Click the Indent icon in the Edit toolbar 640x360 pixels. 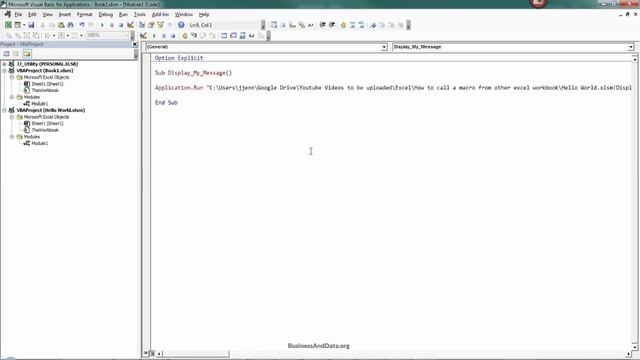[x=322, y=25]
